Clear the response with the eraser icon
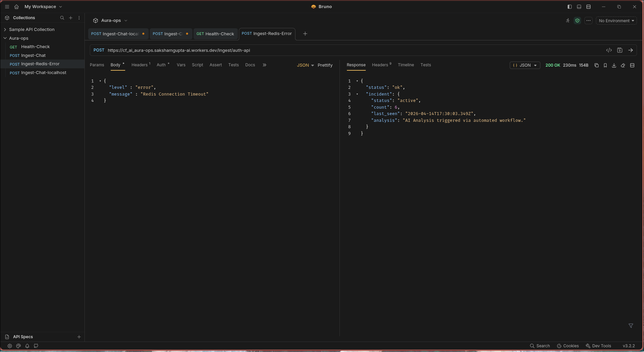644x352 pixels. pyautogui.click(x=623, y=65)
